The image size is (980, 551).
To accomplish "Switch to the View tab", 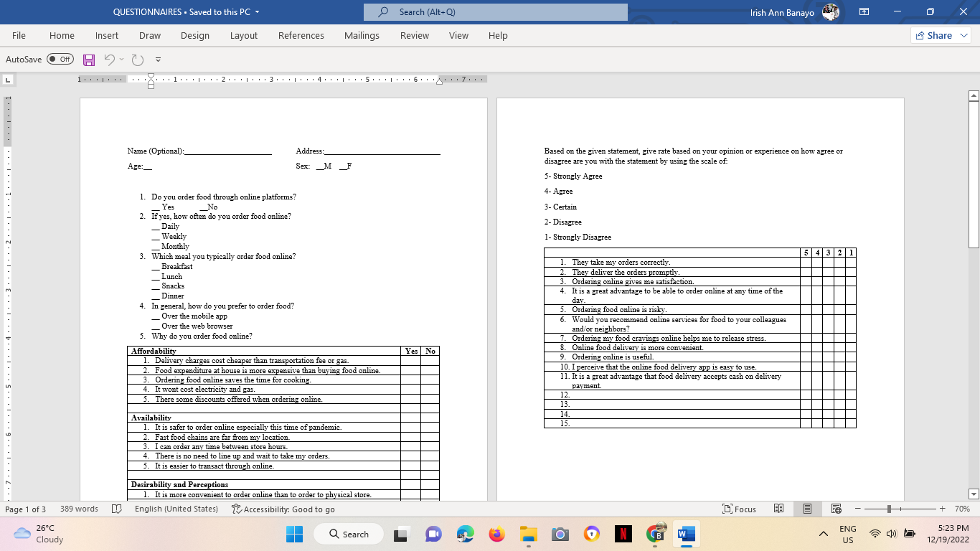I will pos(458,35).
